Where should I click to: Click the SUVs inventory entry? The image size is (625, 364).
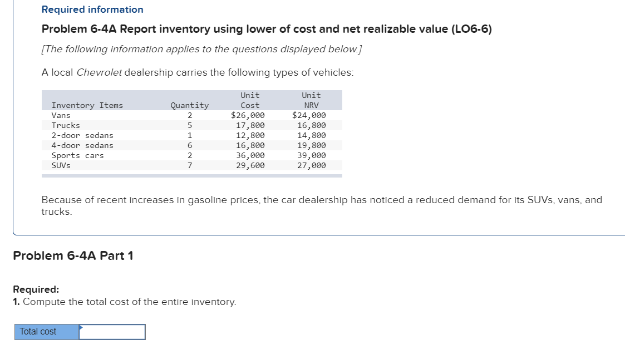pos(61,165)
